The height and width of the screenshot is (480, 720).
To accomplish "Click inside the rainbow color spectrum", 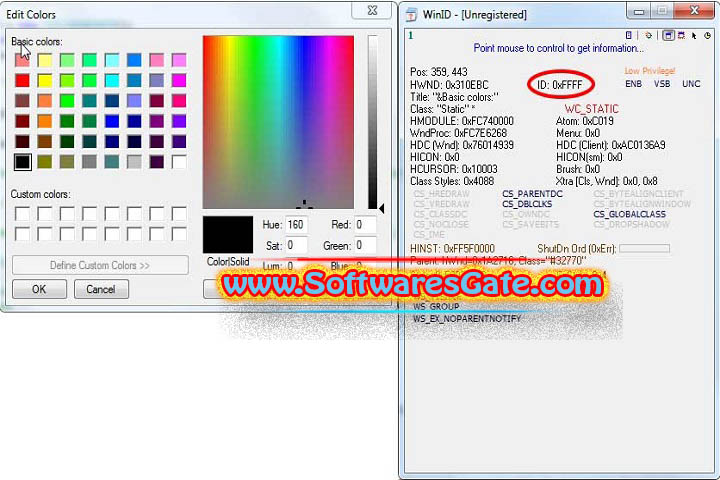I will 278,122.
